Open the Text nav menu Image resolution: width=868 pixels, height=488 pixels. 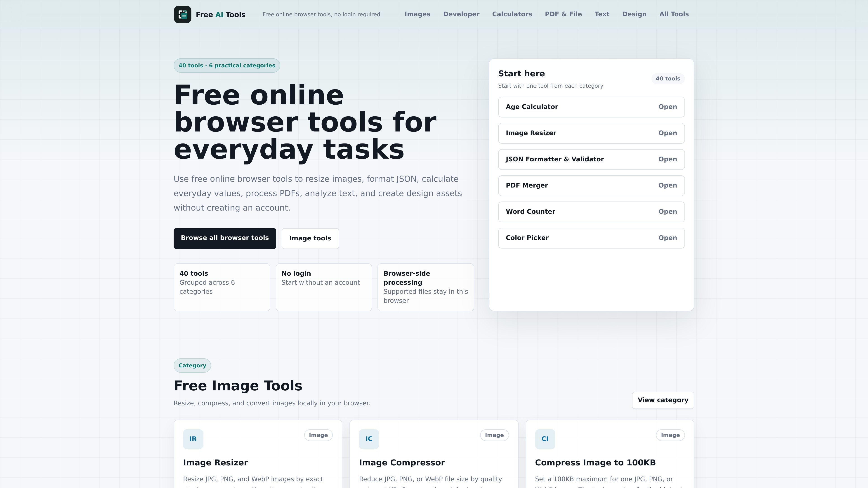pos(602,14)
